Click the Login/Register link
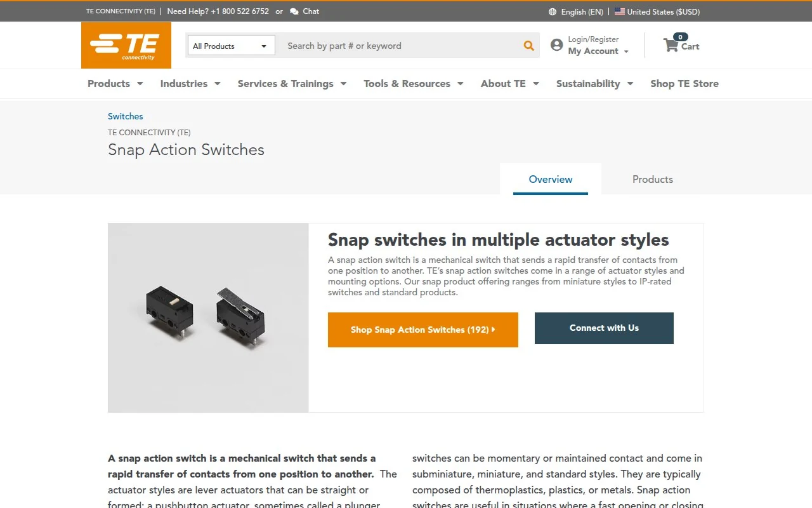The image size is (812, 508). point(593,39)
